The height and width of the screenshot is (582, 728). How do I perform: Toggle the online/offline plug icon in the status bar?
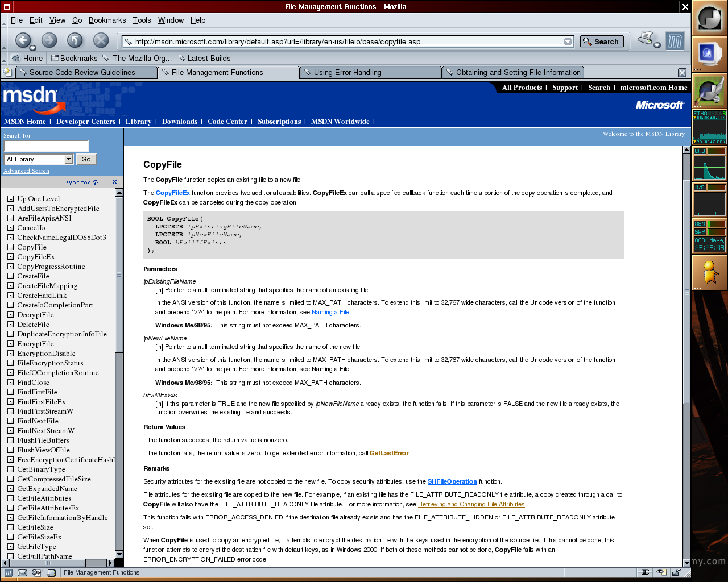644,572
